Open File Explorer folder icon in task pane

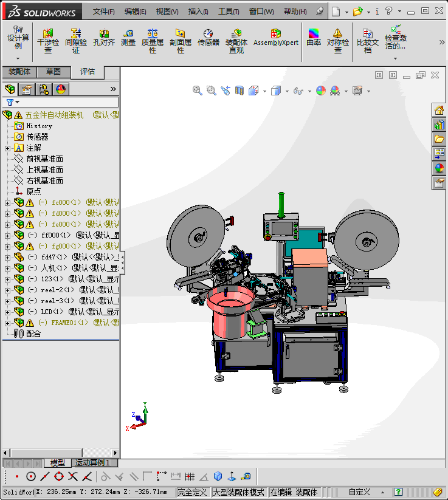tap(439, 139)
